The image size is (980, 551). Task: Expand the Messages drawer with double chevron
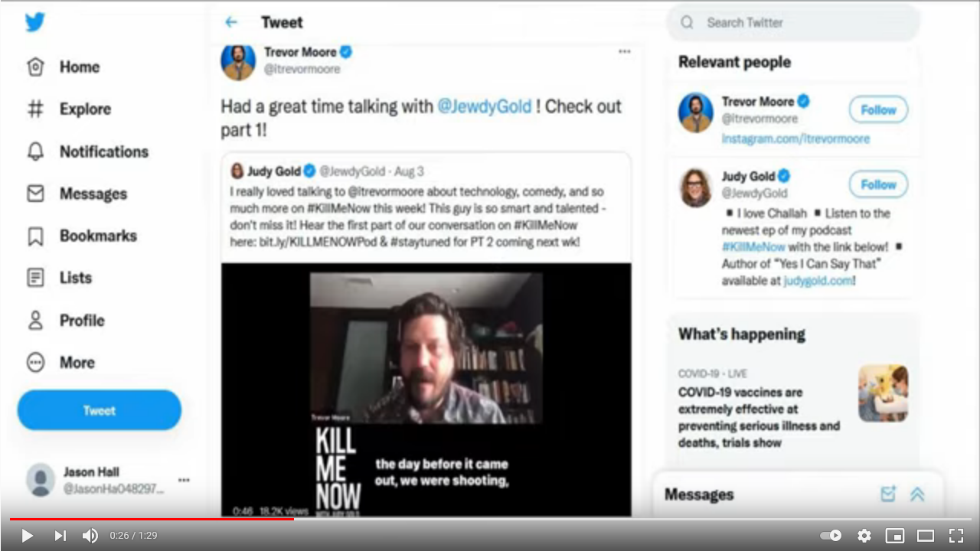click(917, 494)
